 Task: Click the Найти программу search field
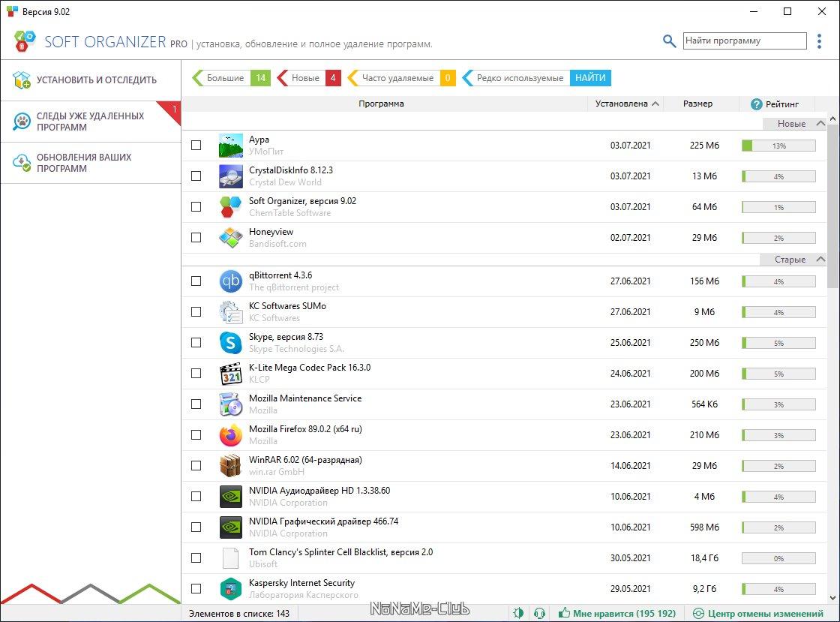tap(744, 41)
